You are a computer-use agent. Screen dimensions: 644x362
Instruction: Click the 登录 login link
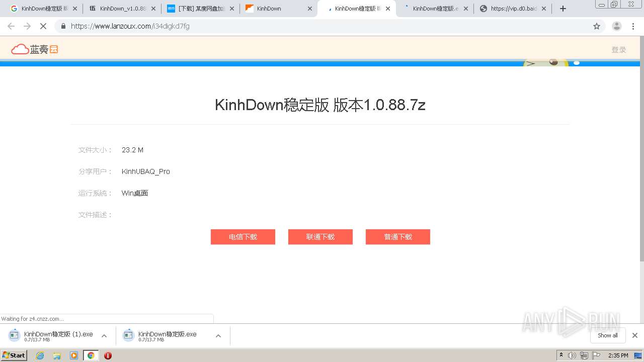[x=619, y=50]
